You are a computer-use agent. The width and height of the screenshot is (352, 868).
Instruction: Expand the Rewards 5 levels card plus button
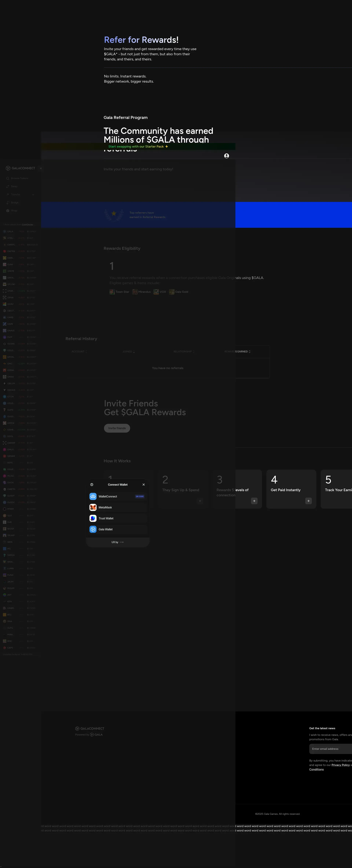[254, 501]
